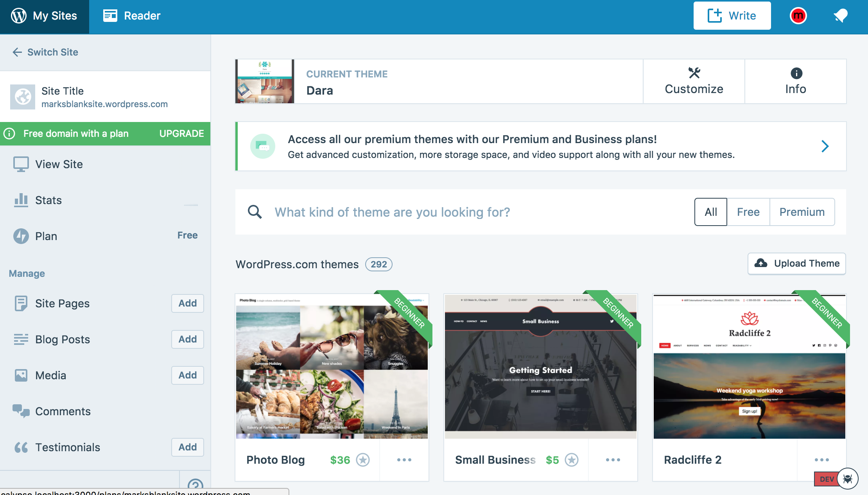Open Stats from the sidebar

pos(48,200)
